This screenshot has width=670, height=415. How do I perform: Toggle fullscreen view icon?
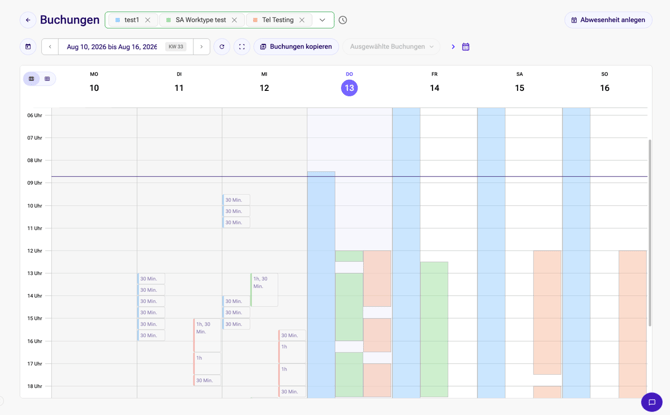pos(242,47)
